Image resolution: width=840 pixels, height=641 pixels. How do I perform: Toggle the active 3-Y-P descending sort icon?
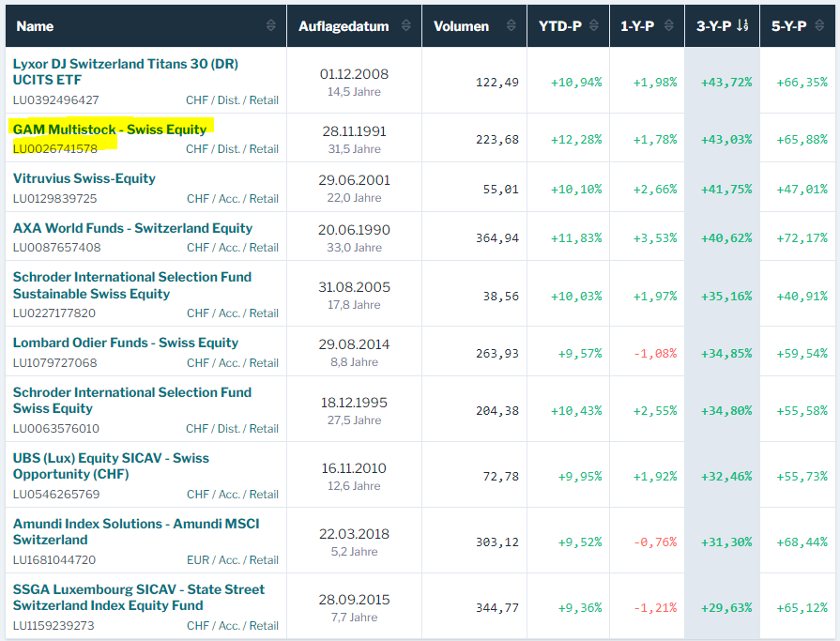[x=742, y=26]
